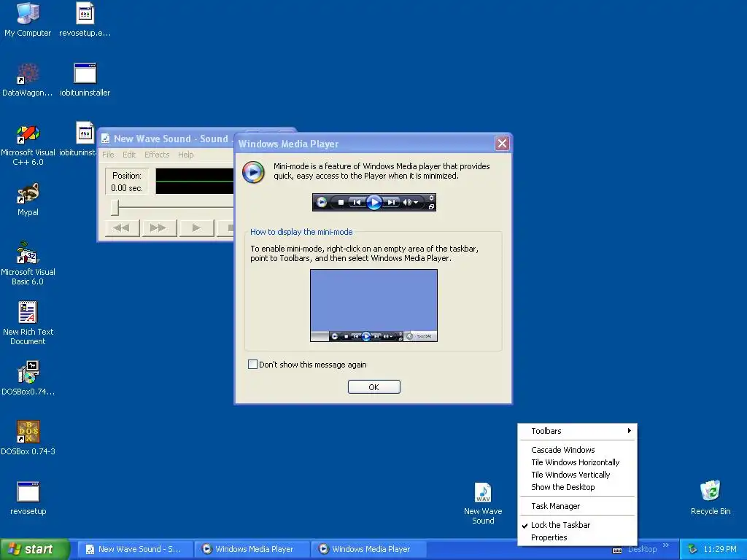Select the DOSBox0.74... installer icon

click(x=28, y=373)
